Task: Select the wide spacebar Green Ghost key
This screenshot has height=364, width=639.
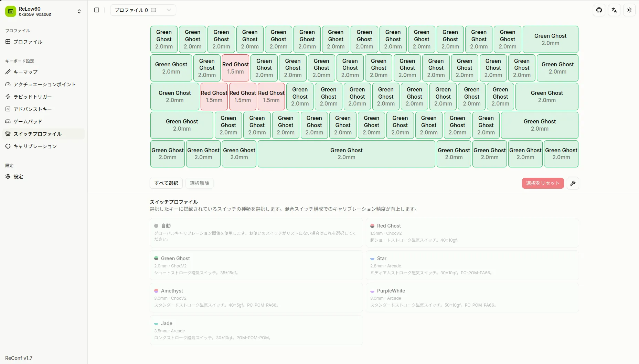Action: tap(347, 154)
